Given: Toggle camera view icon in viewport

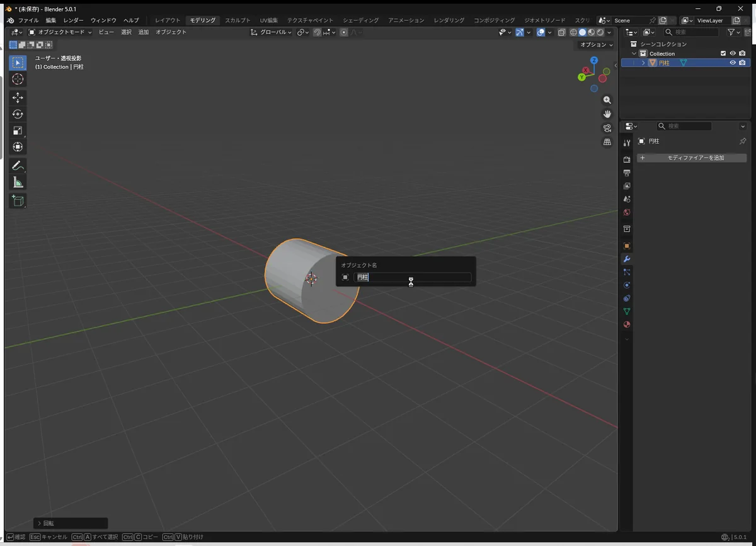Looking at the screenshot, I should point(607,128).
